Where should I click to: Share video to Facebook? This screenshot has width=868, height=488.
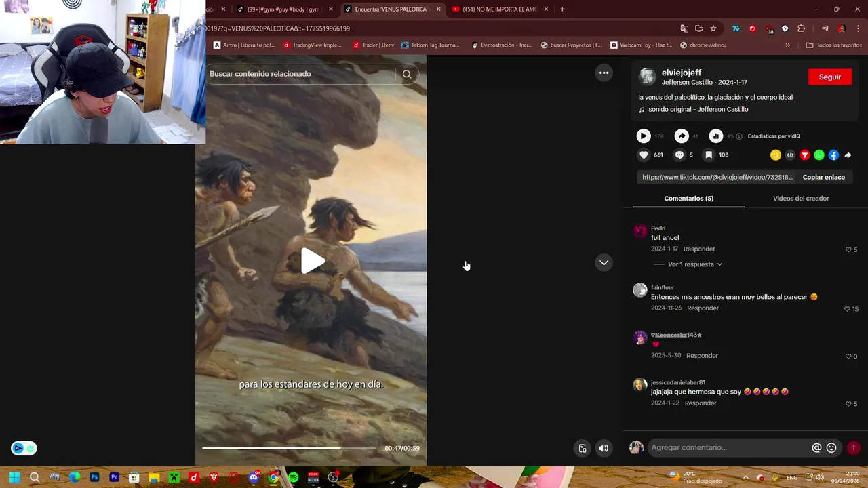tap(833, 155)
